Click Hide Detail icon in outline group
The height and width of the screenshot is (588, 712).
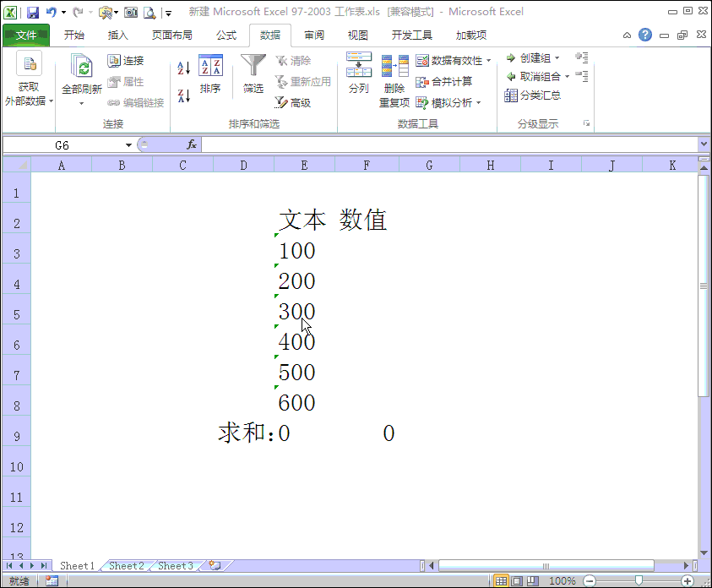pos(582,76)
